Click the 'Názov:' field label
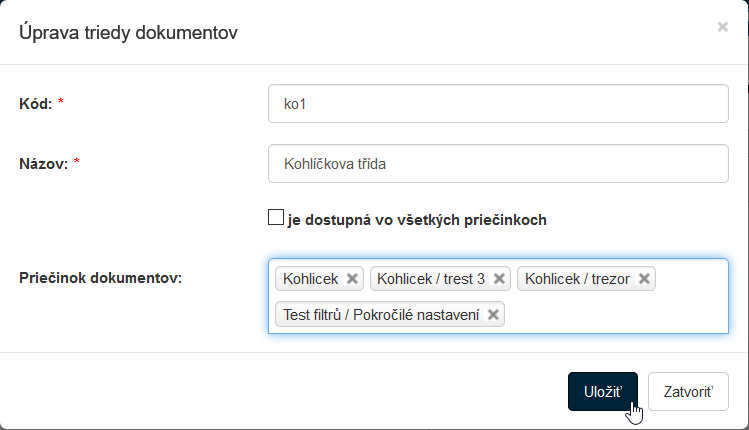The height and width of the screenshot is (430, 749). (43, 164)
